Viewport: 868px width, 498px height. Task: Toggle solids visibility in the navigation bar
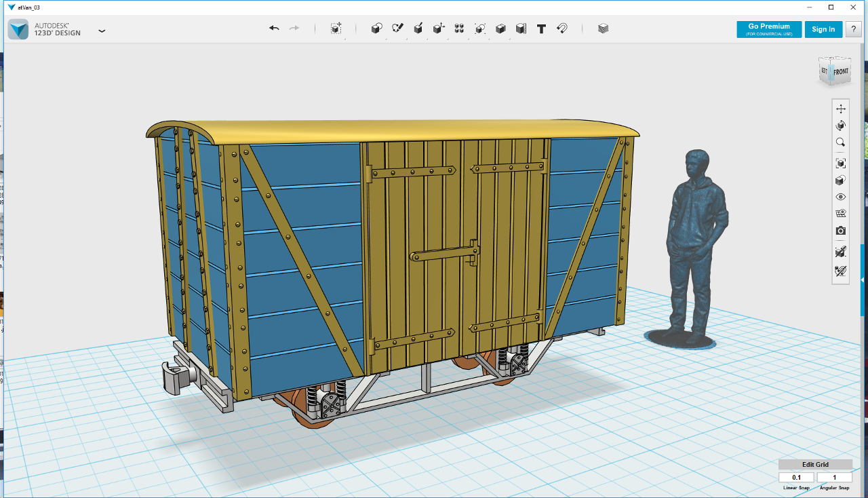click(841, 252)
